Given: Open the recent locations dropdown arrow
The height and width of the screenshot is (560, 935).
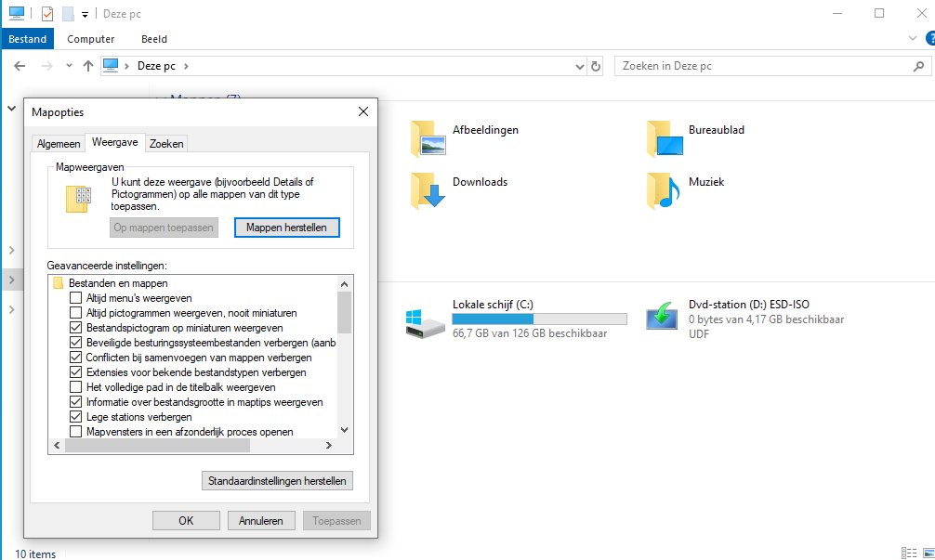Looking at the screenshot, I should 69,67.
